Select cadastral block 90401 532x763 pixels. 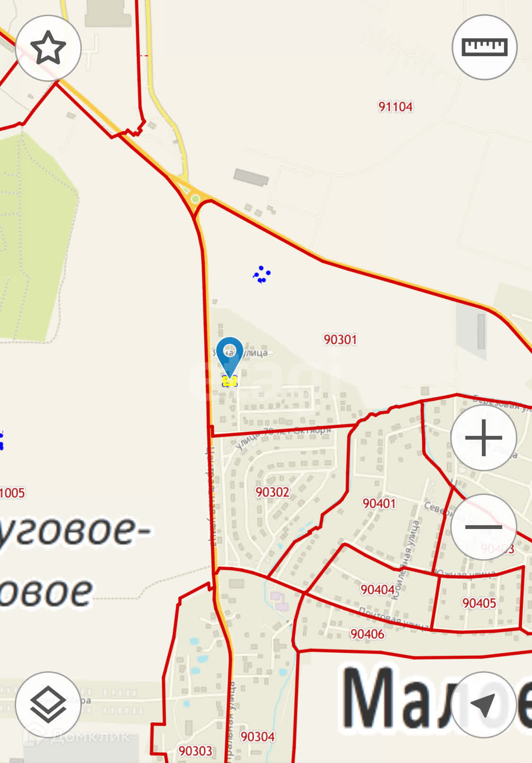coord(379,503)
